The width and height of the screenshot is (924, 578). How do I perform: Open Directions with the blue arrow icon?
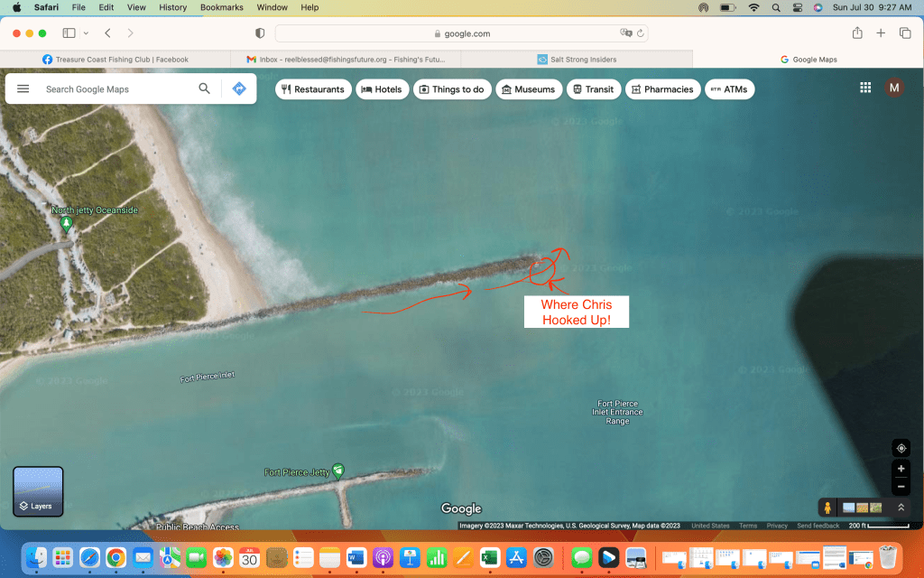coord(239,89)
